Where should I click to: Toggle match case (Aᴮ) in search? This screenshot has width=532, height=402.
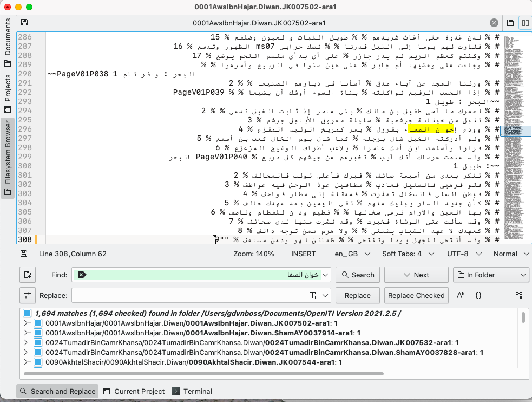tap(461, 295)
